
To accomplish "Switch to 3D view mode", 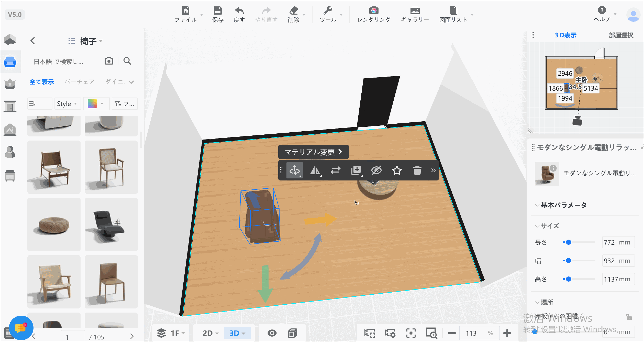I will pyautogui.click(x=237, y=333).
